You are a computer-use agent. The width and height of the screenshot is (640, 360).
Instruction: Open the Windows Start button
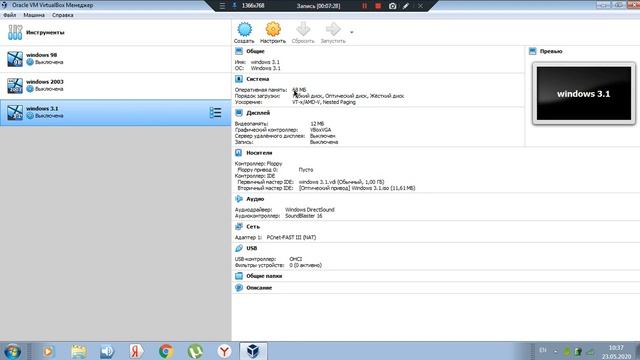coord(13,351)
